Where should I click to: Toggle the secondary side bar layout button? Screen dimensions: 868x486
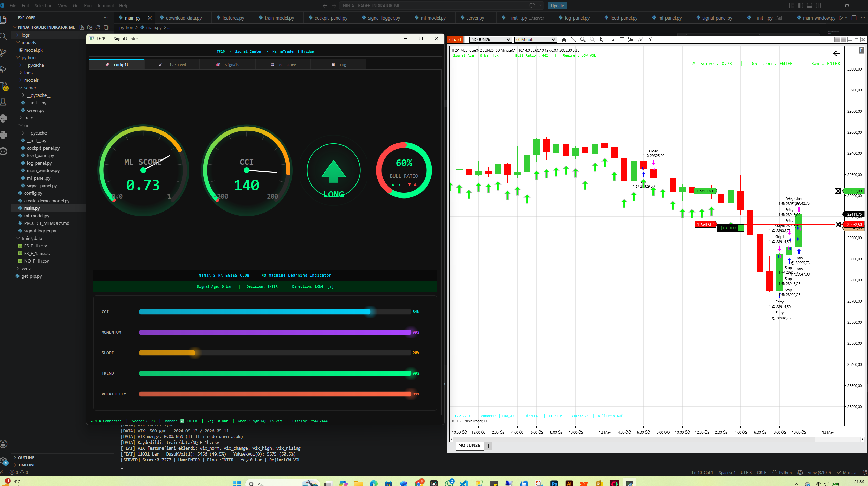[x=818, y=5]
